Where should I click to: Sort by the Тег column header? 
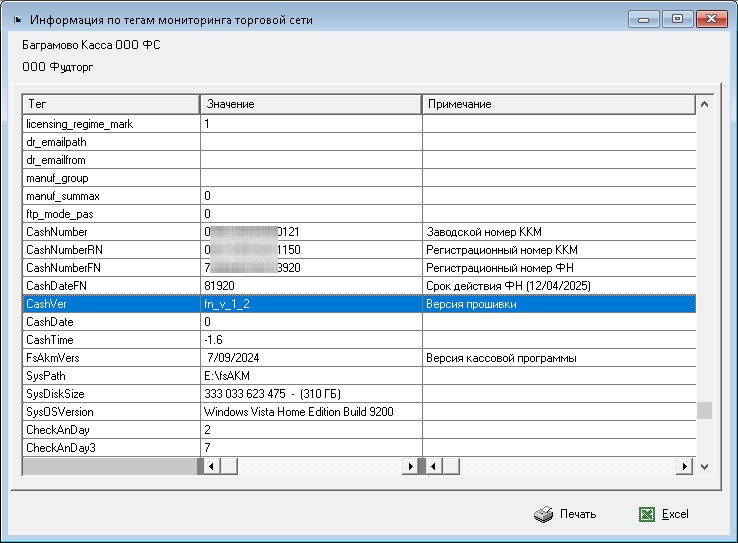point(110,104)
